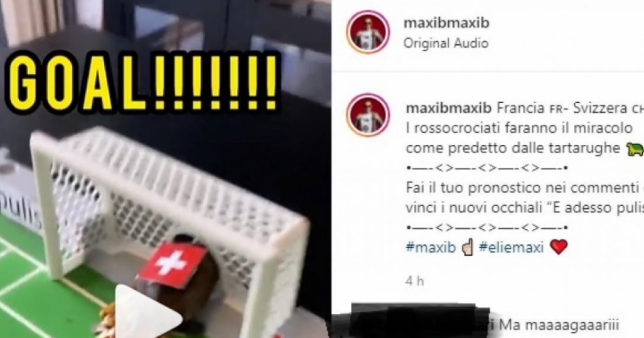Click maxibmaxib avatar beside the caption
The image size is (644, 338).
tap(368, 115)
